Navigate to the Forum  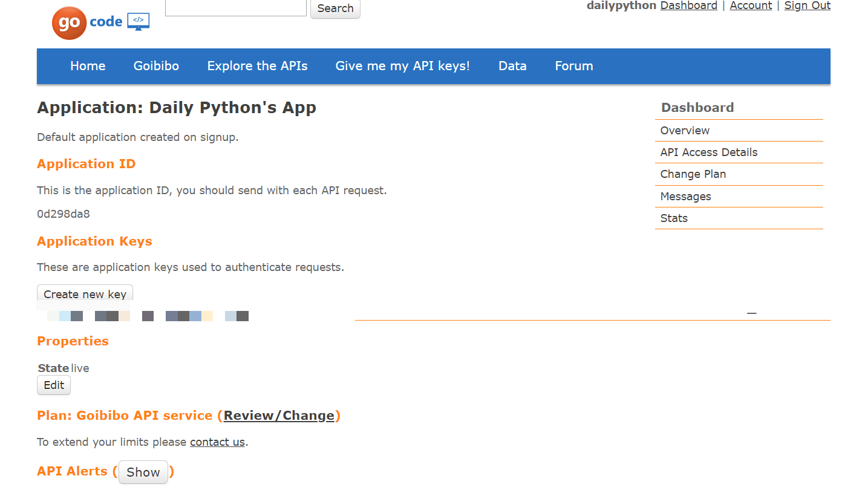click(573, 66)
